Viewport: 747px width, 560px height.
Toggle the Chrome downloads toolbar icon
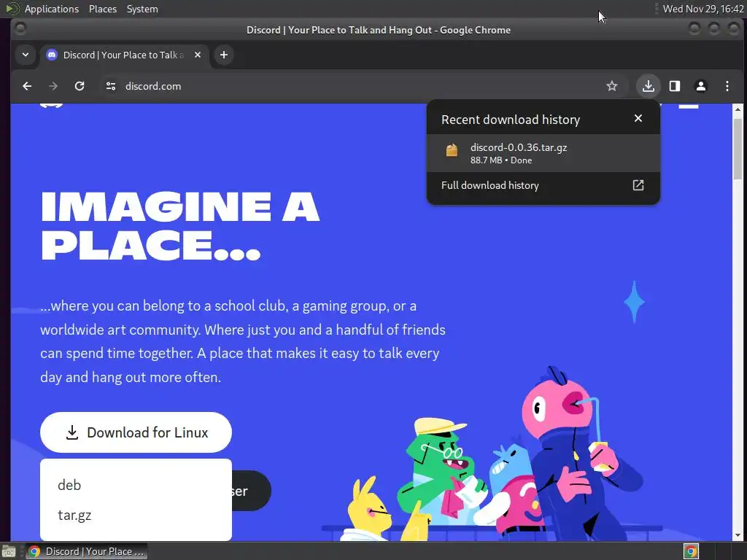pyautogui.click(x=648, y=86)
